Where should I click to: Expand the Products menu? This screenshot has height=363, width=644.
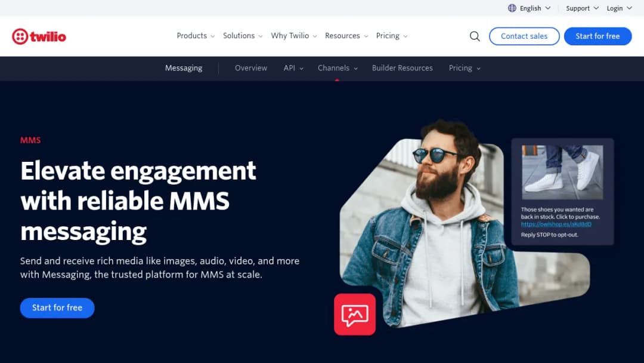[x=196, y=36]
